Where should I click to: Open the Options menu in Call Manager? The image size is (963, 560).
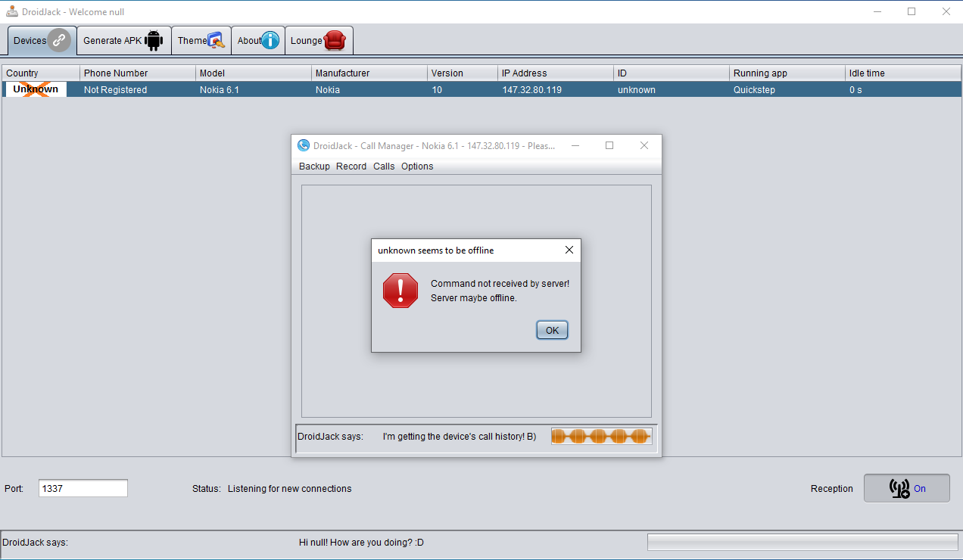coord(417,166)
